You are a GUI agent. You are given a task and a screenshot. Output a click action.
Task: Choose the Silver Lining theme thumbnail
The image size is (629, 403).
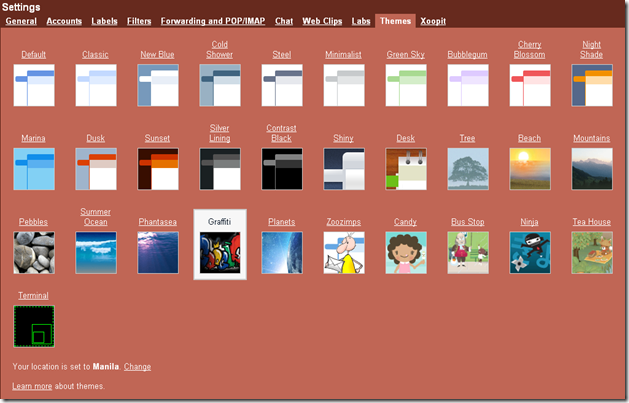[220, 169]
